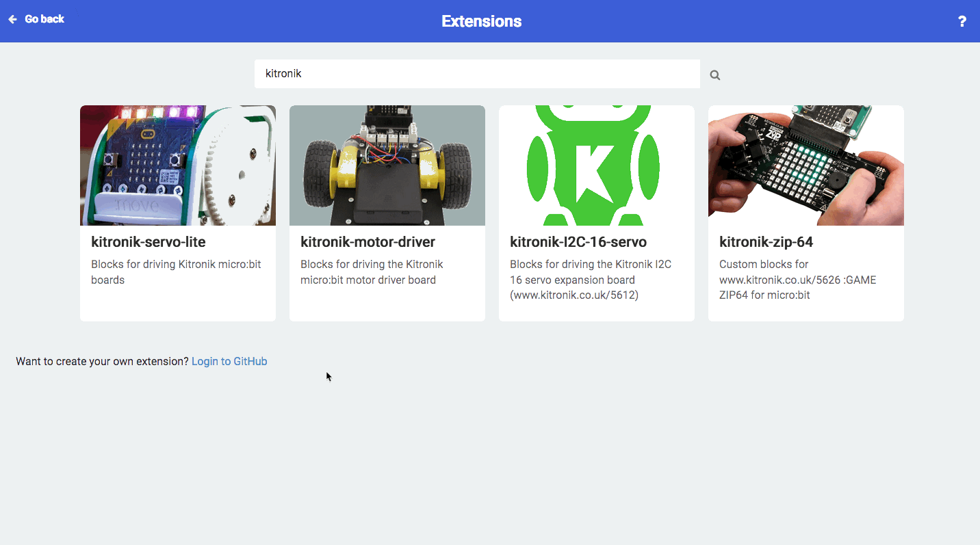Open the kitronik-servo-lite extension card

click(x=177, y=212)
